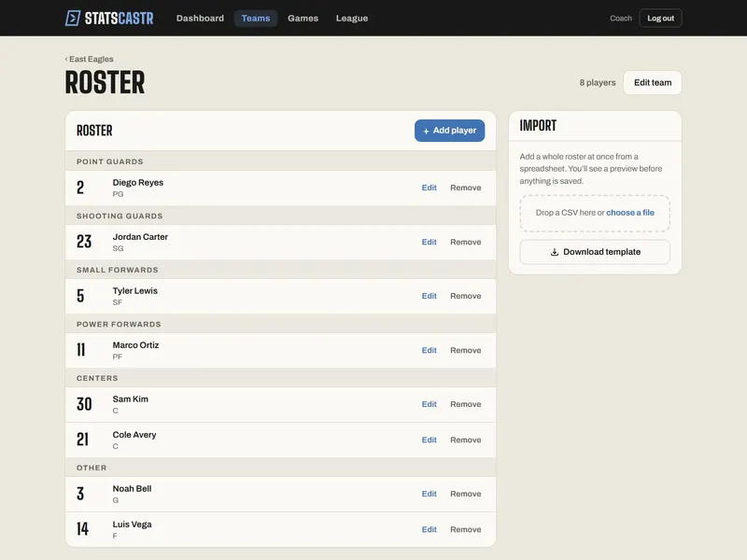
Task: Edit Marco Ortiz
Action: coord(430,350)
